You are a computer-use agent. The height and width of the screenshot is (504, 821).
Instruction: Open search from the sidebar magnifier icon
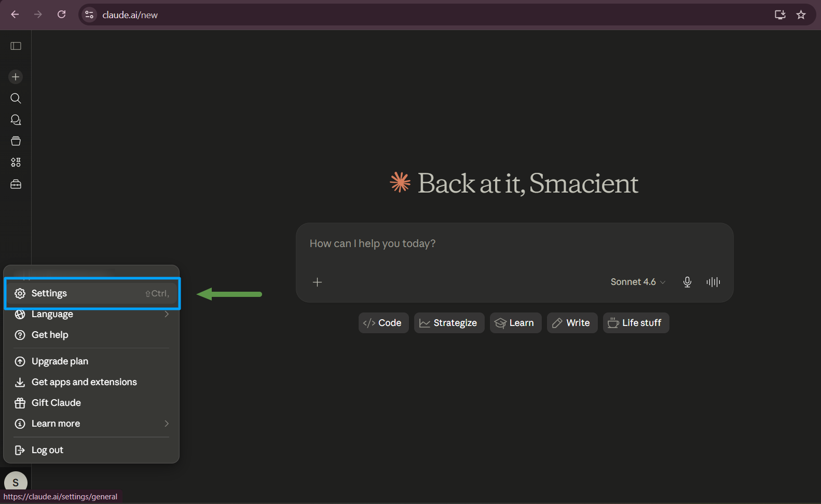16,99
